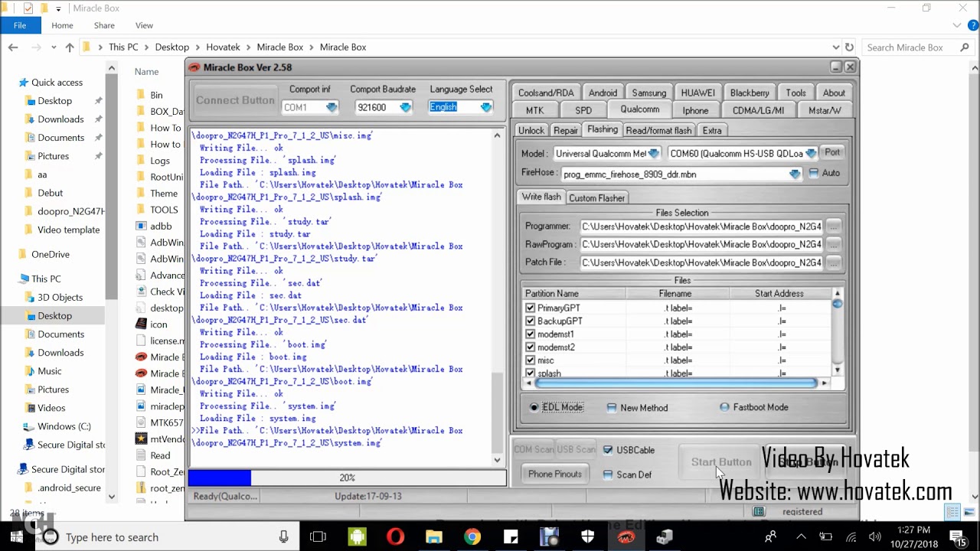
Task: Open 3D Objects folder in sidebar
Action: point(60,297)
